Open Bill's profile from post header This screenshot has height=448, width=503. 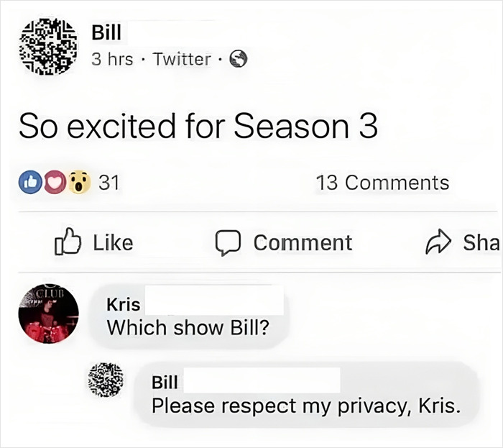click(x=106, y=33)
